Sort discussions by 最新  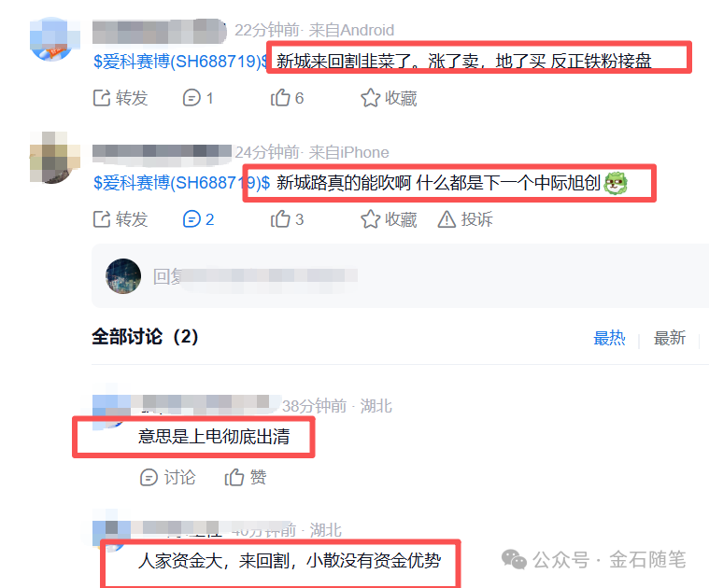[669, 338]
